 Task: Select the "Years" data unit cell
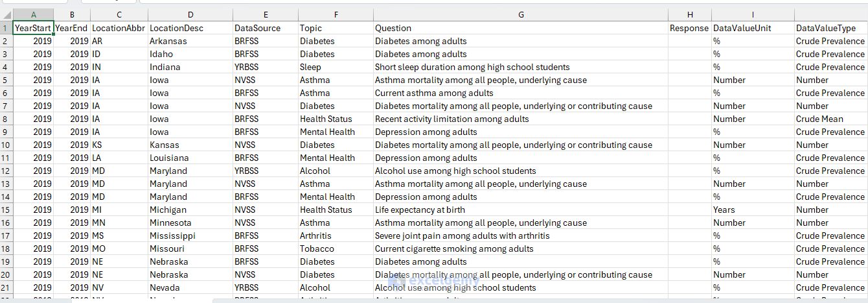[x=724, y=210]
